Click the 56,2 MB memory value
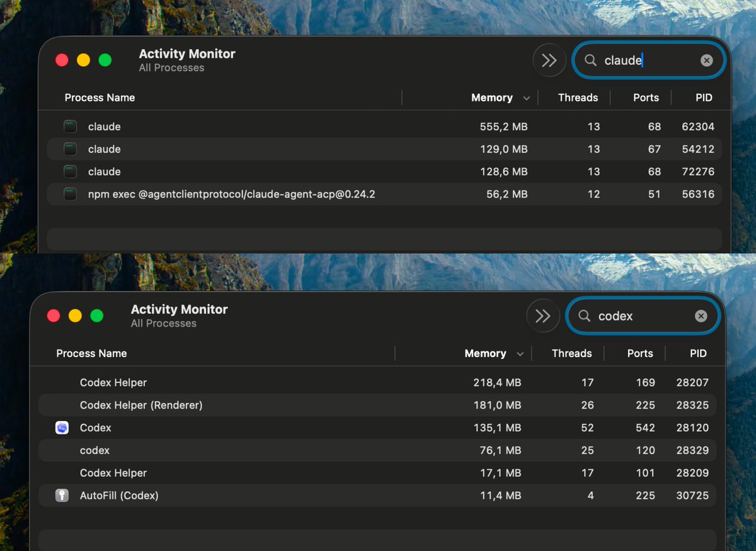 (x=507, y=194)
